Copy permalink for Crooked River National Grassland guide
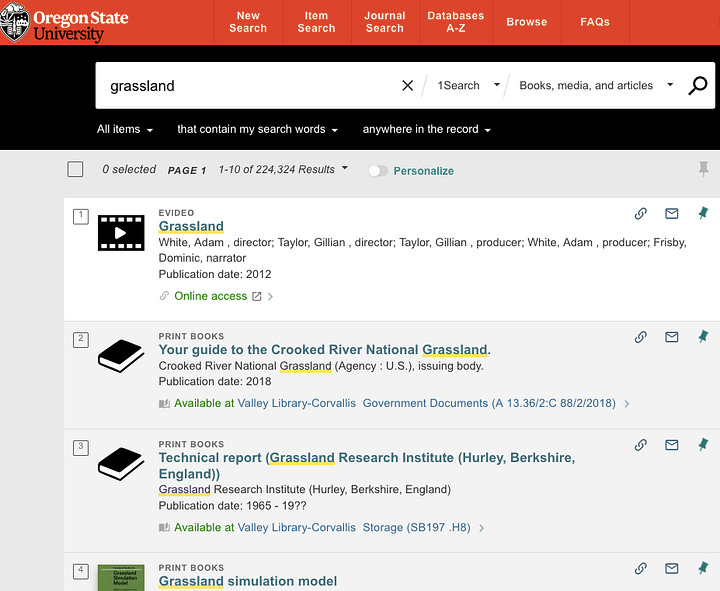 [x=641, y=337]
